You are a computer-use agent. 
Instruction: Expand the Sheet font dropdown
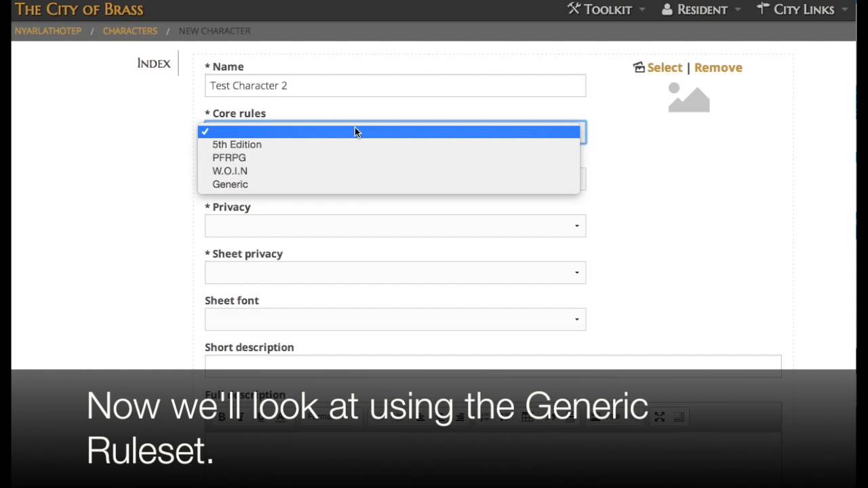395,319
